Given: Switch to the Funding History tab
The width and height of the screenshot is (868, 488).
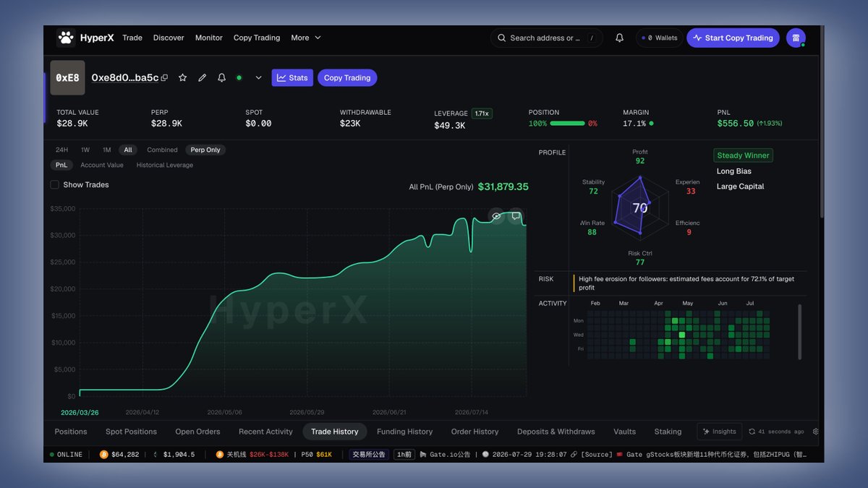Looking at the screenshot, I should (405, 432).
